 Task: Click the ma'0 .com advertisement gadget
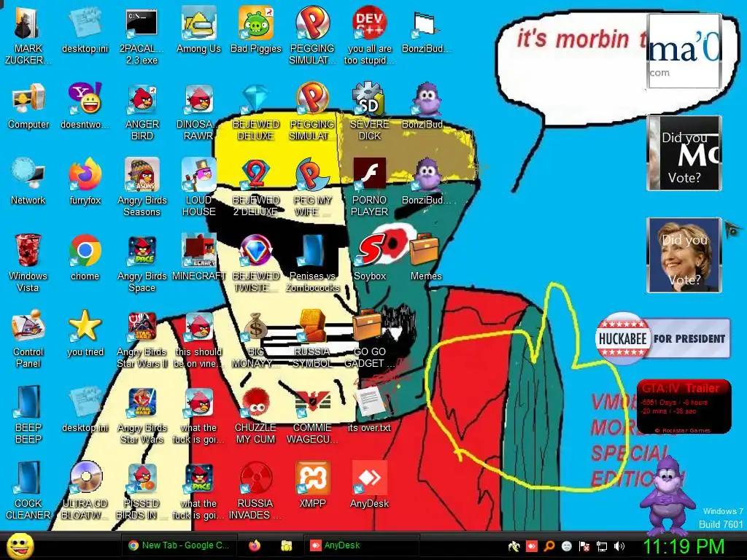click(x=684, y=51)
